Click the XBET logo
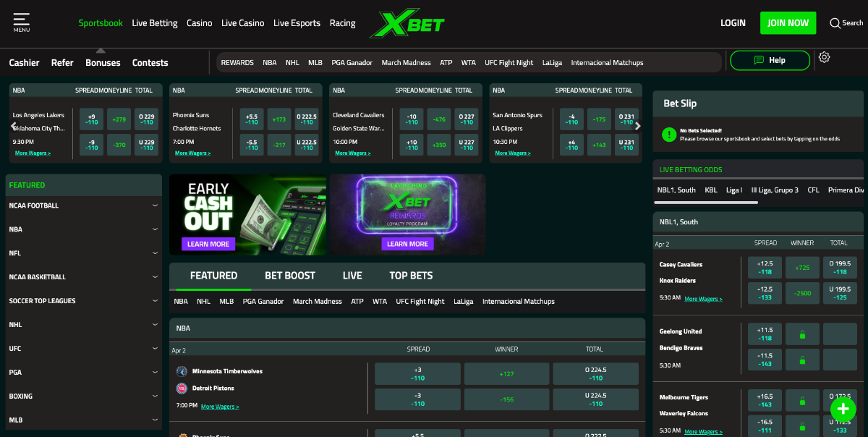 [x=409, y=22]
